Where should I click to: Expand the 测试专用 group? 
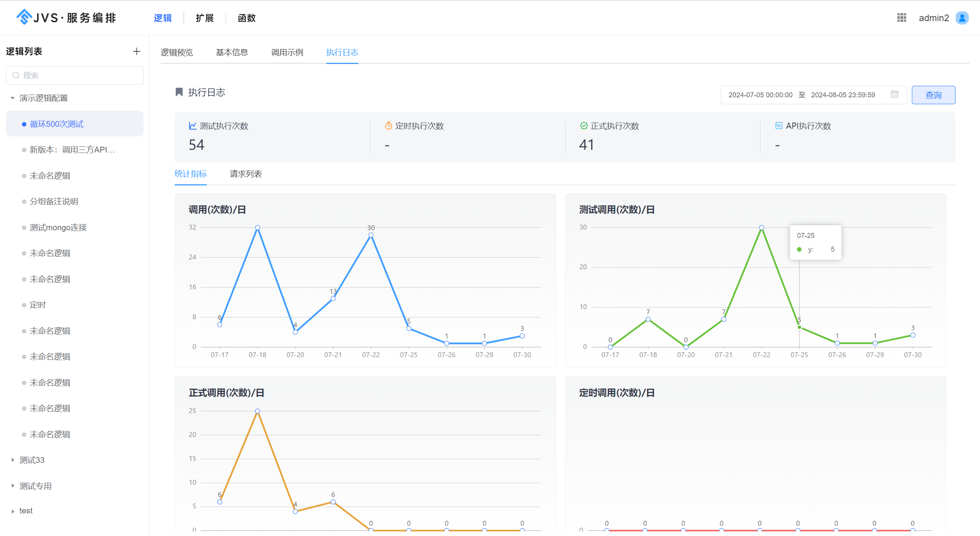coord(13,486)
